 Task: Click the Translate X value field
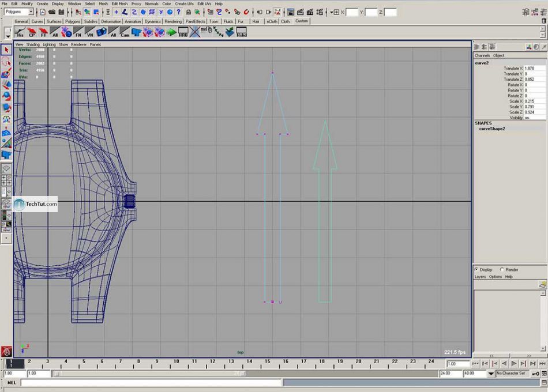535,69
